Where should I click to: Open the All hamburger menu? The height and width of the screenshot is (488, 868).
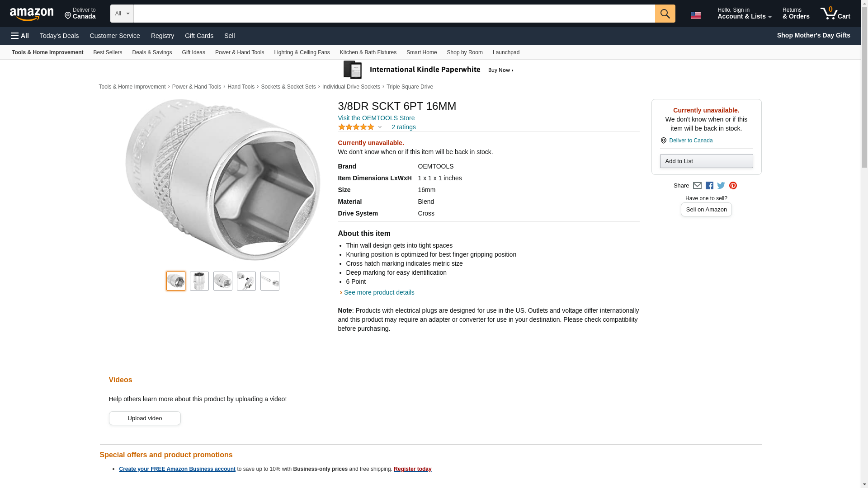[20, 36]
